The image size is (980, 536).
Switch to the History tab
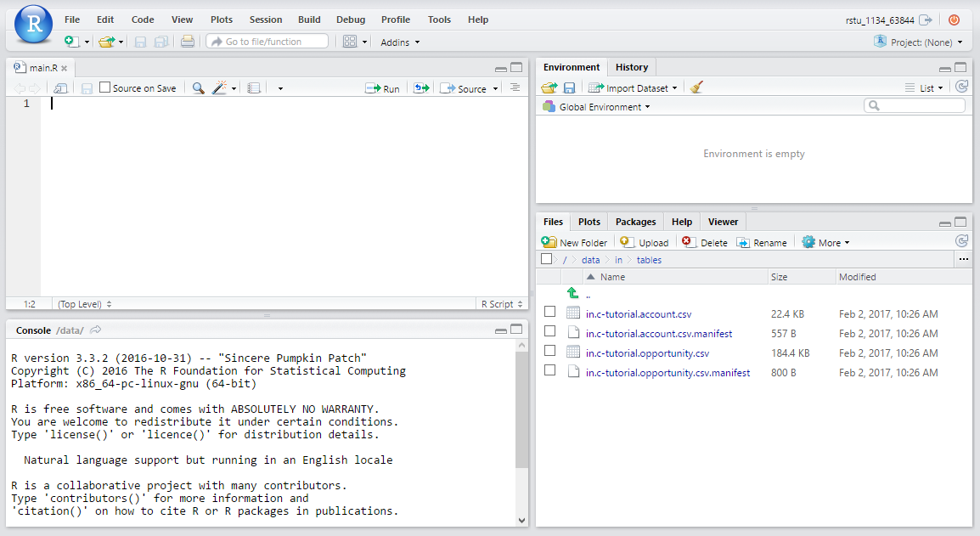[x=632, y=67]
